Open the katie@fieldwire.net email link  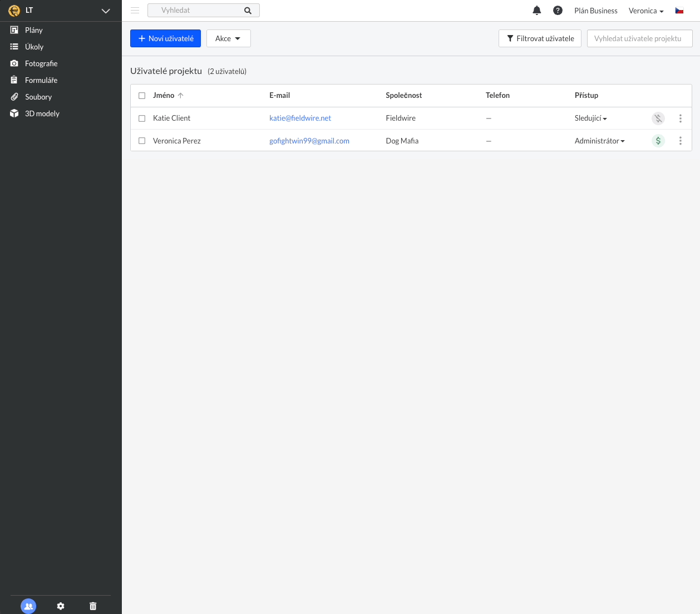pos(300,118)
